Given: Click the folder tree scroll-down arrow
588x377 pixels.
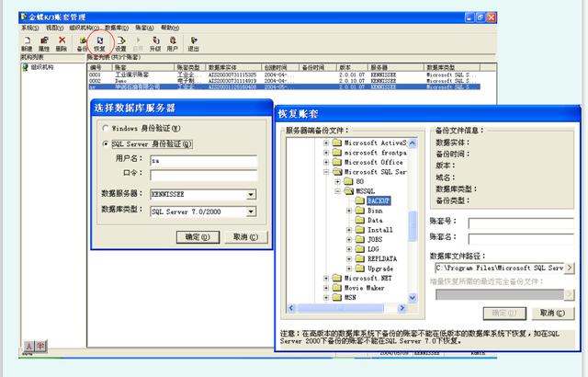Looking at the screenshot, I should click(413, 298).
